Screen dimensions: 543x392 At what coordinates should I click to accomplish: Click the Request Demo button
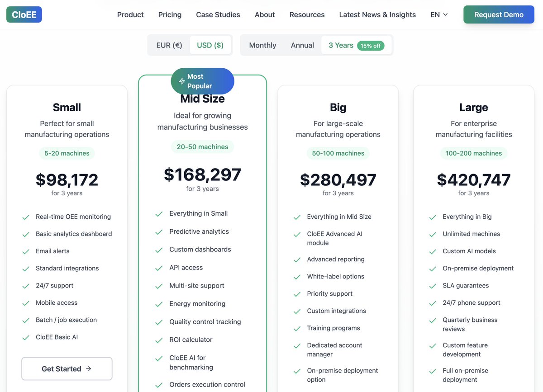click(498, 14)
